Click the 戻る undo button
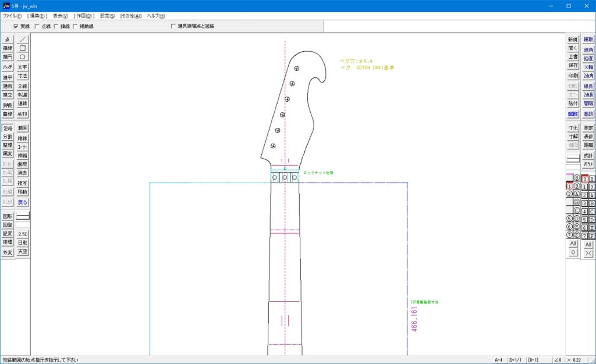This screenshot has height=364, width=596. click(23, 202)
